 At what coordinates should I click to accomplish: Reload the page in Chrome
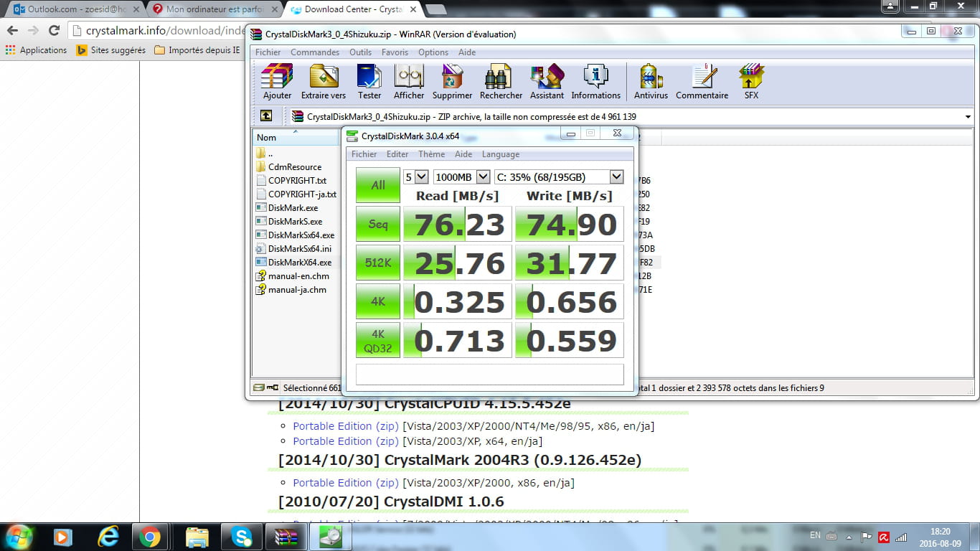click(x=54, y=30)
